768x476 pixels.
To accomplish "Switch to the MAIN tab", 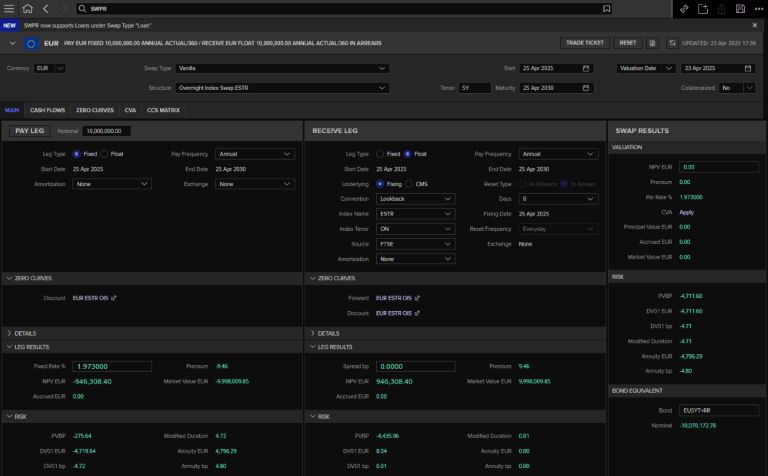I will [12, 110].
